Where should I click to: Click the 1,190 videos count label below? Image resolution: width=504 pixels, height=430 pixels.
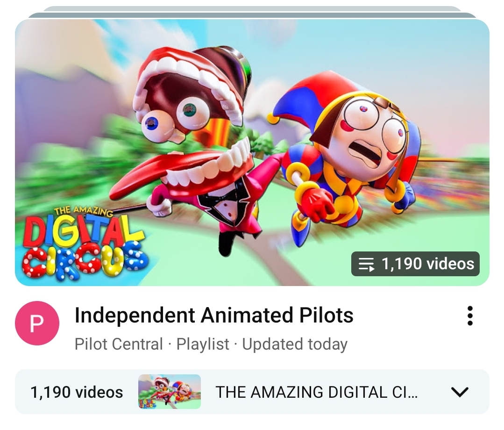point(77,392)
